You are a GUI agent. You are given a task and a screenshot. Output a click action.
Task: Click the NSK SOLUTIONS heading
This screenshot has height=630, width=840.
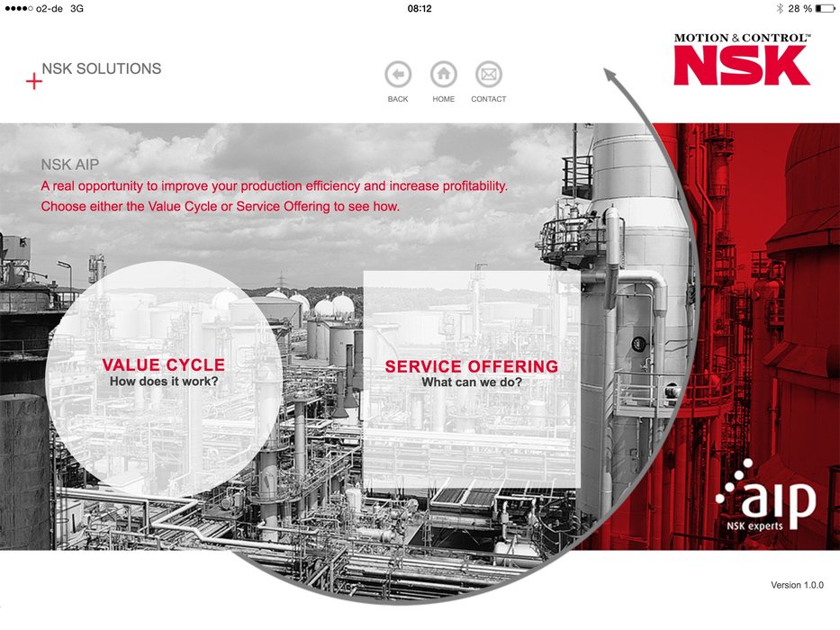click(x=101, y=68)
